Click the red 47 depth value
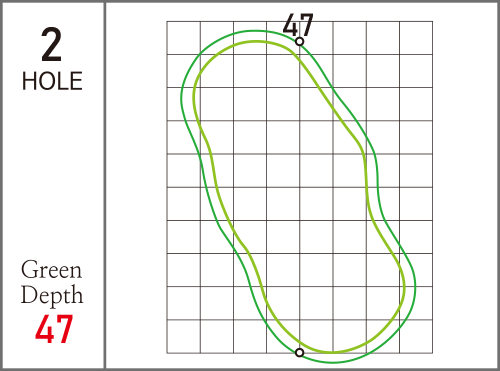500x371 pixels. pyautogui.click(x=54, y=329)
